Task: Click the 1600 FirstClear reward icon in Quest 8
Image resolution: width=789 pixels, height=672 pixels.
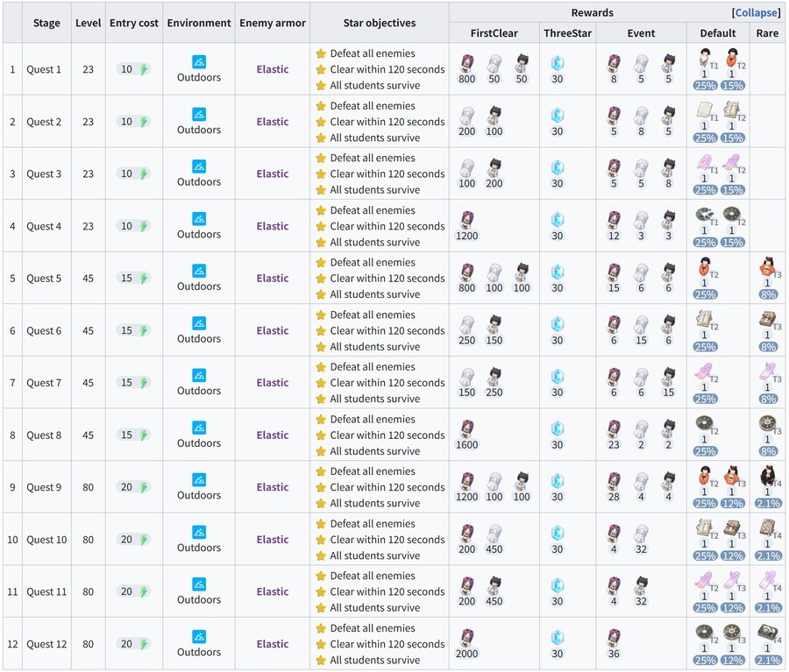Action: point(466,428)
